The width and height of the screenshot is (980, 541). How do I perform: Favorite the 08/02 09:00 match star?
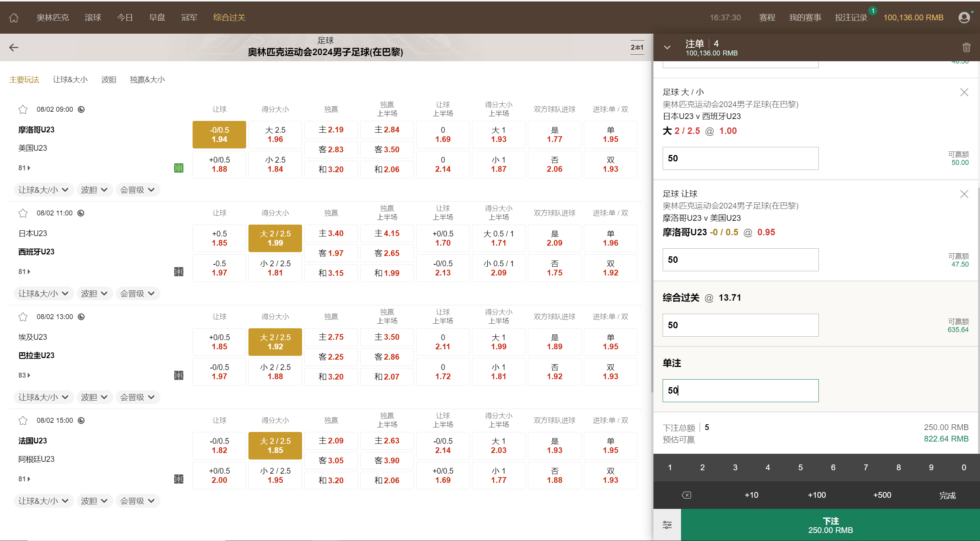point(23,109)
